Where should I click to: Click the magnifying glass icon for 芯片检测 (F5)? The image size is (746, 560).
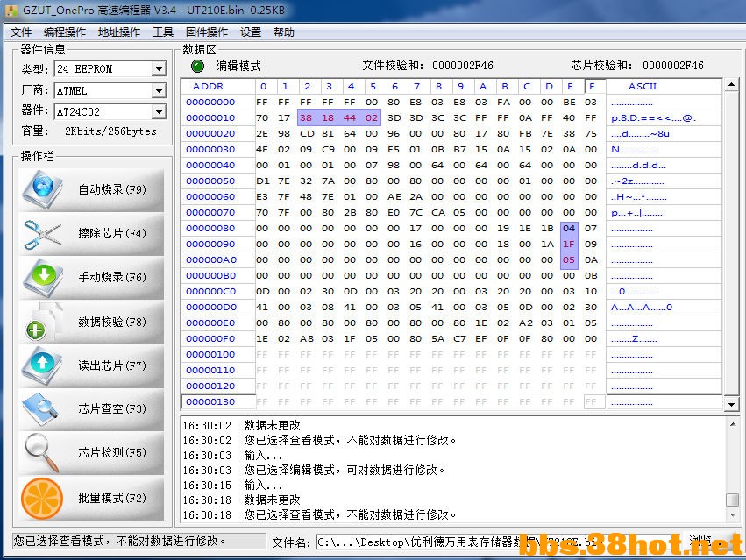[x=42, y=452]
